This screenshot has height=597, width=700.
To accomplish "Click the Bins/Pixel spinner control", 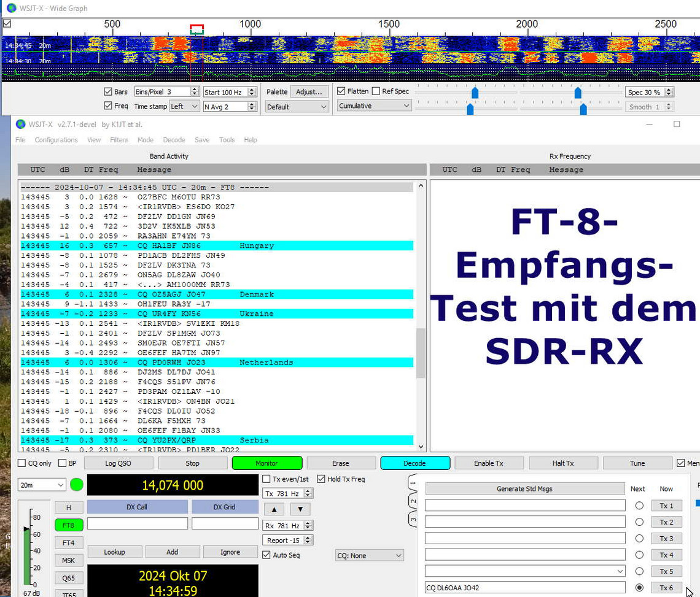I will [166, 91].
